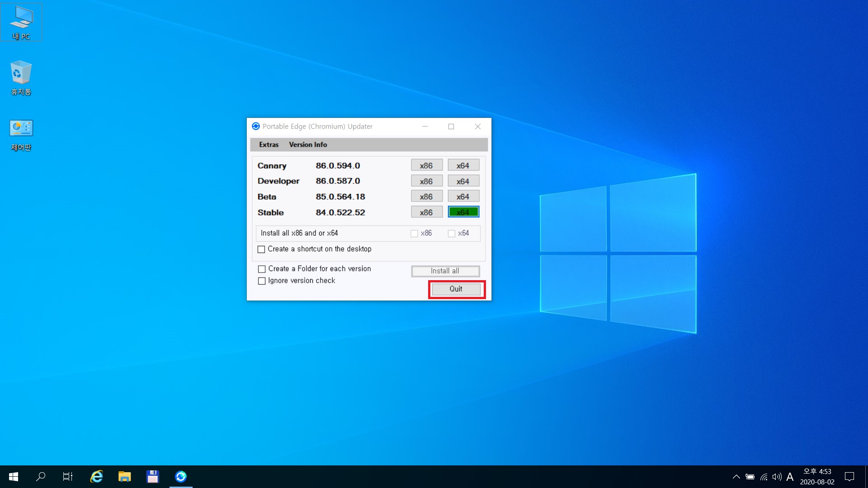Click the Quit button
This screenshot has height=488, width=868.
[x=456, y=289]
